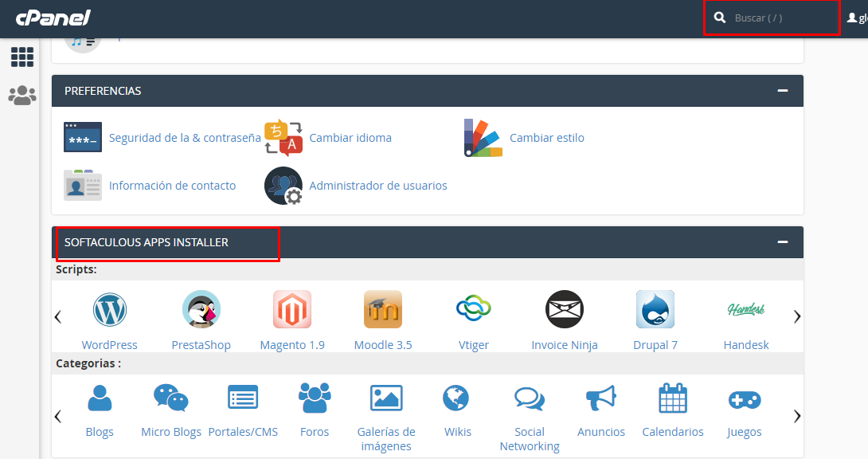Collapse the Softaculous Apps Installer section

pos(782,242)
